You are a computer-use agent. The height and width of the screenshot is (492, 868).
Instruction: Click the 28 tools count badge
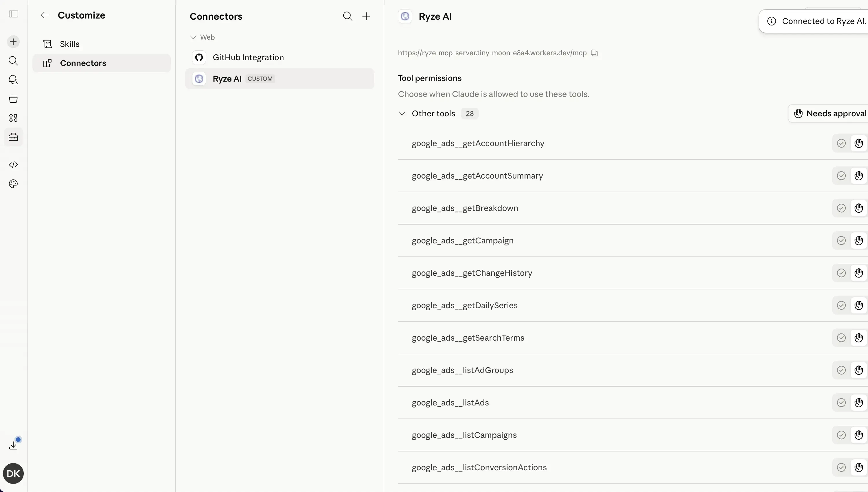tap(470, 113)
